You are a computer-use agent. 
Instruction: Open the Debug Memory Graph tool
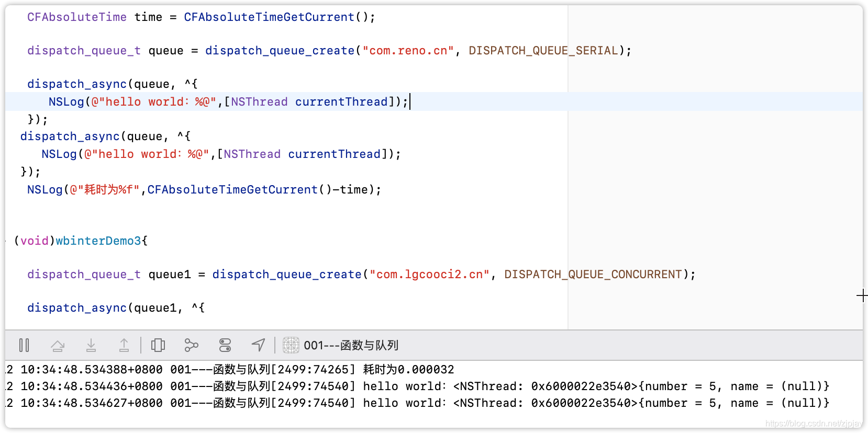[192, 345]
